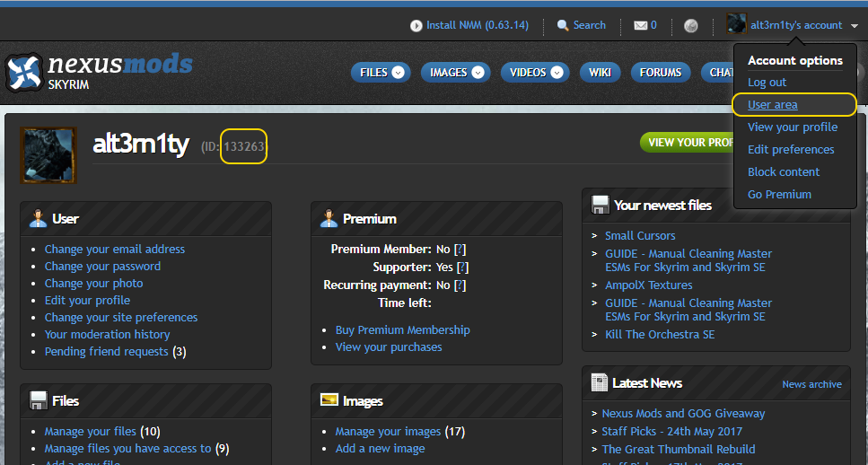Screen dimensions: 868x465
Task: Open the CHAT nav button
Action: (717, 73)
